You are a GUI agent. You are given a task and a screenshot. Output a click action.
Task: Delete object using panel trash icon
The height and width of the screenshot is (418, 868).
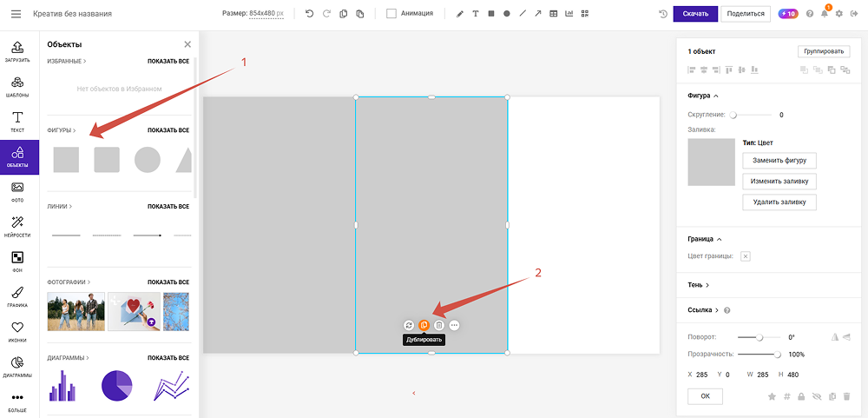pyautogui.click(x=846, y=396)
